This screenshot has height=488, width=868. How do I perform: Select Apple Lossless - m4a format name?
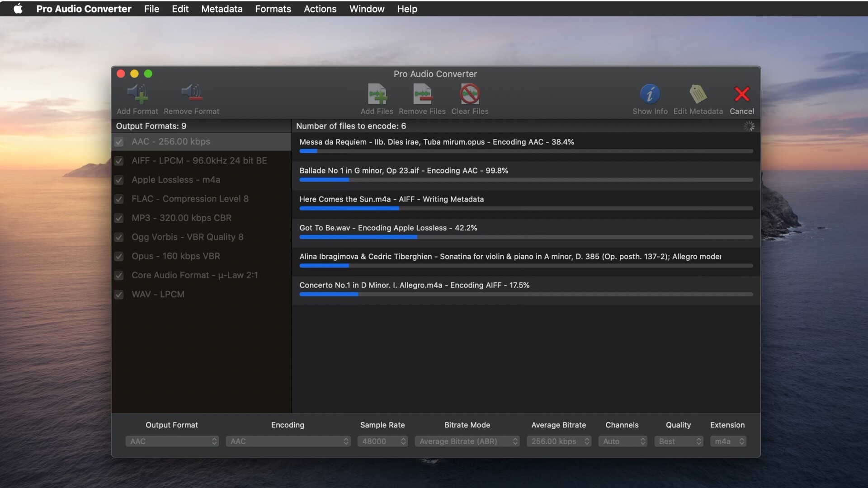tap(176, 180)
